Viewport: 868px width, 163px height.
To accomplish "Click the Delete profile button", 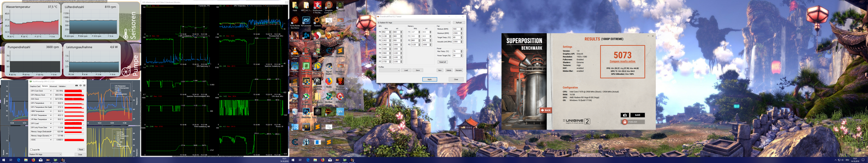I will (449, 71).
